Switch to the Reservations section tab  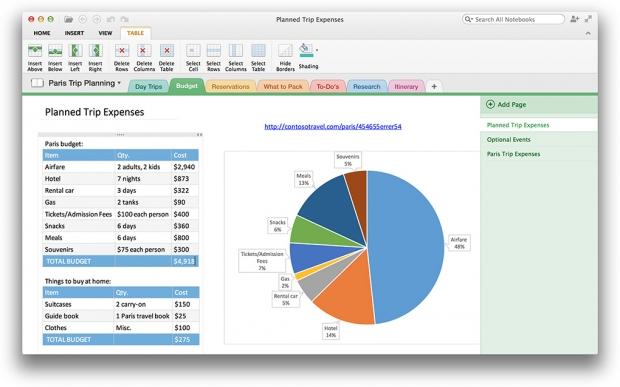click(x=230, y=87)
